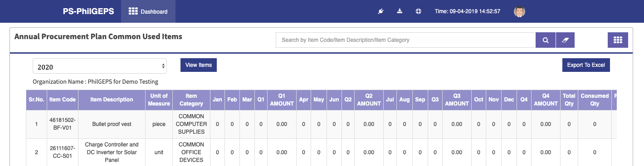This screenshot has height=166, width=644.
Task: Click the PS-PhilGEPS logo link
Action: pyautogui.click(x=88, y=11)
